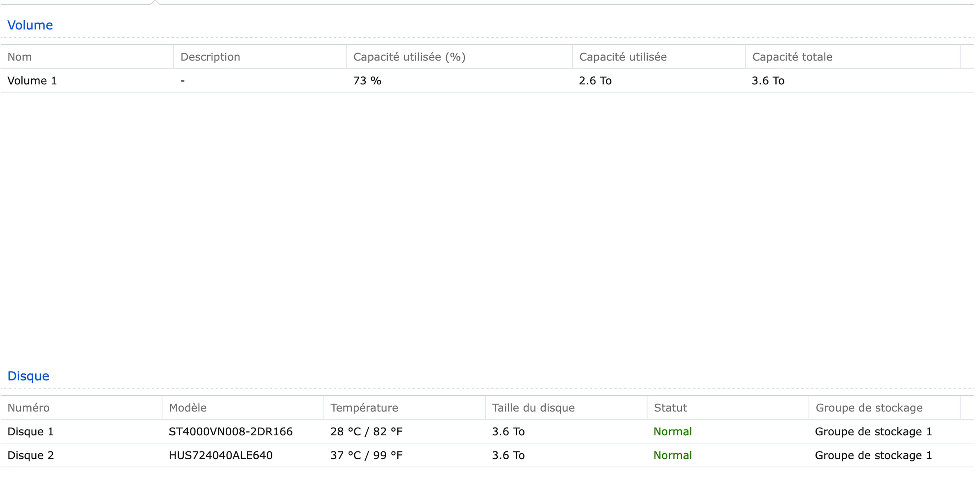Select the Volume 1 row name

point(32,81)
